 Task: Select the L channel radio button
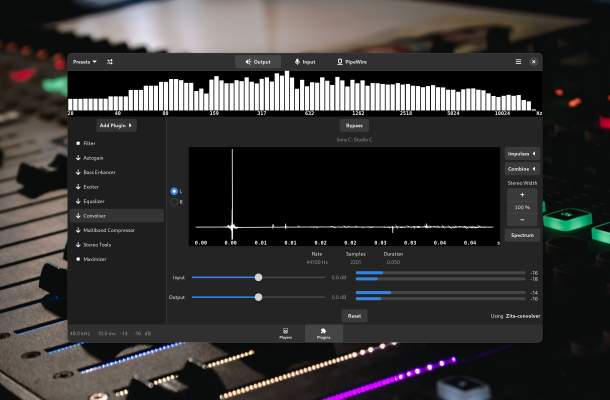[174, 191]
